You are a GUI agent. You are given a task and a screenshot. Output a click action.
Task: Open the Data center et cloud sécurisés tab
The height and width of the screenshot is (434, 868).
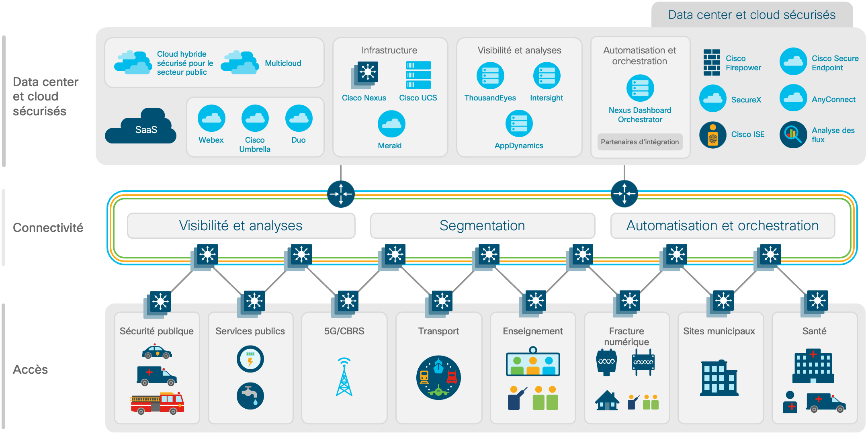tap(752, 15)
